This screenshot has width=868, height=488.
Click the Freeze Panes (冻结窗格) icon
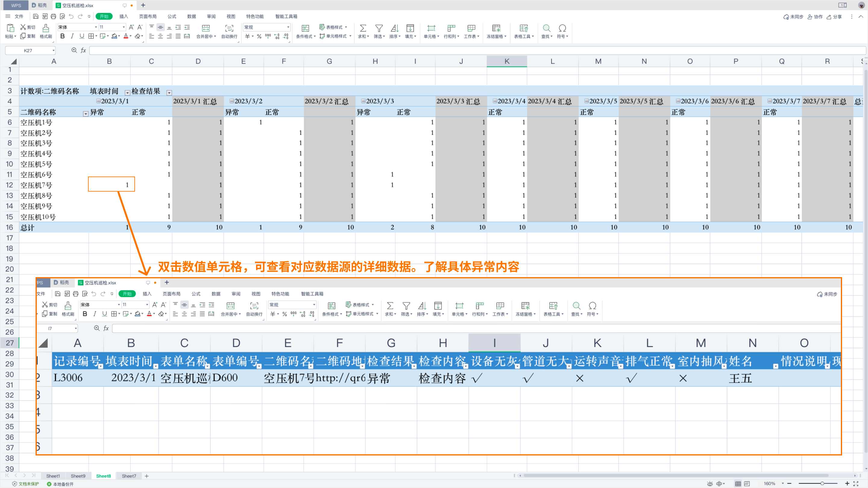point(496,28)
